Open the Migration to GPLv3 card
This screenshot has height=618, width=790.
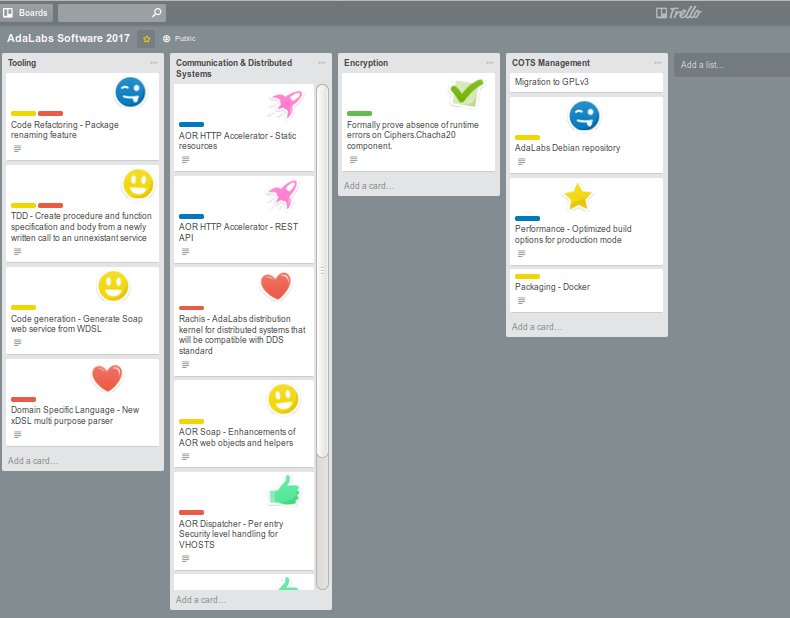(x=586, y=82)
